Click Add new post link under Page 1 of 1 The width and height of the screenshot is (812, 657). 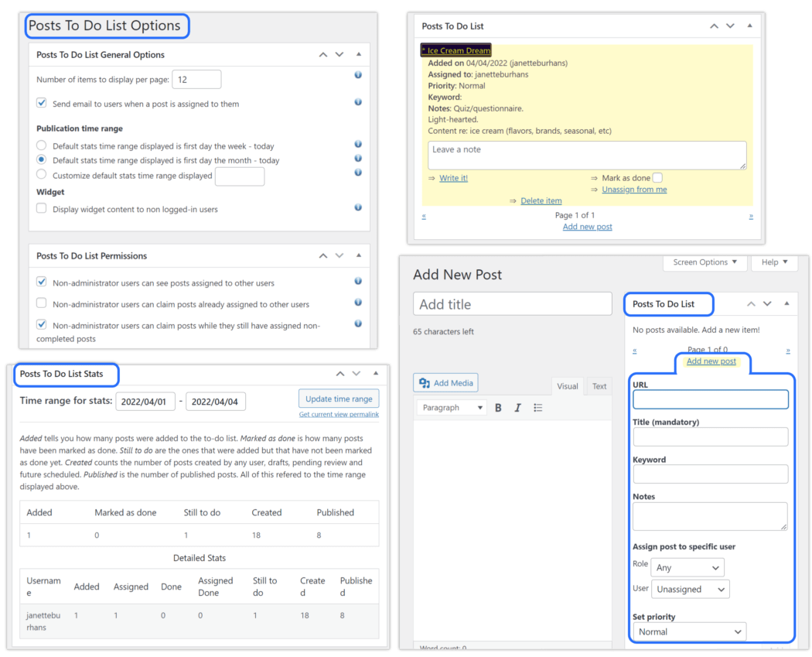coord(587,227)
